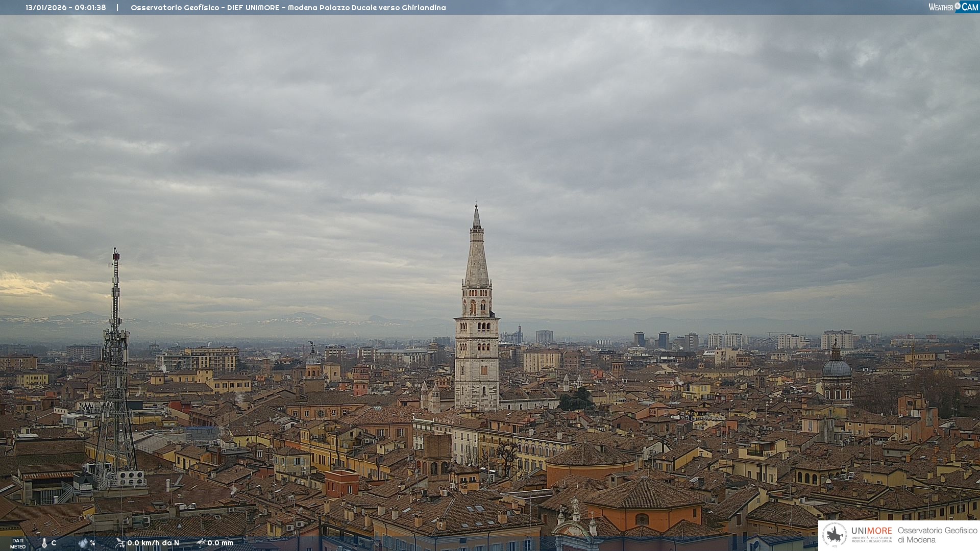Click the wind speed 0.0 km/h reading
980x551 pixels.
point(153,543)
